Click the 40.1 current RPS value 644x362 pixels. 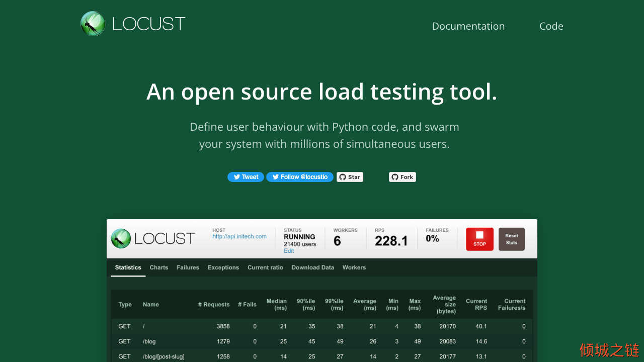click(x=481, y=326)
